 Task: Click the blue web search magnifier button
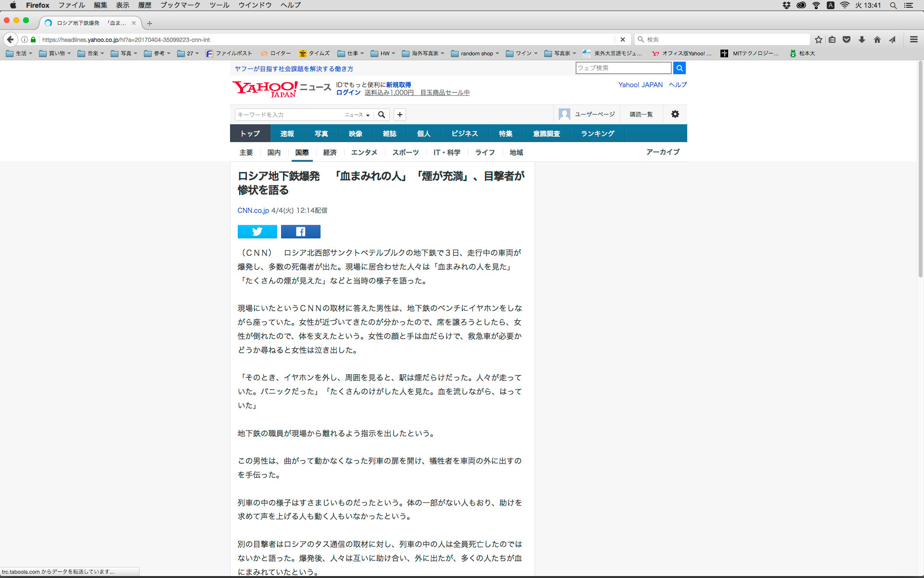click(x=679, y=68)
